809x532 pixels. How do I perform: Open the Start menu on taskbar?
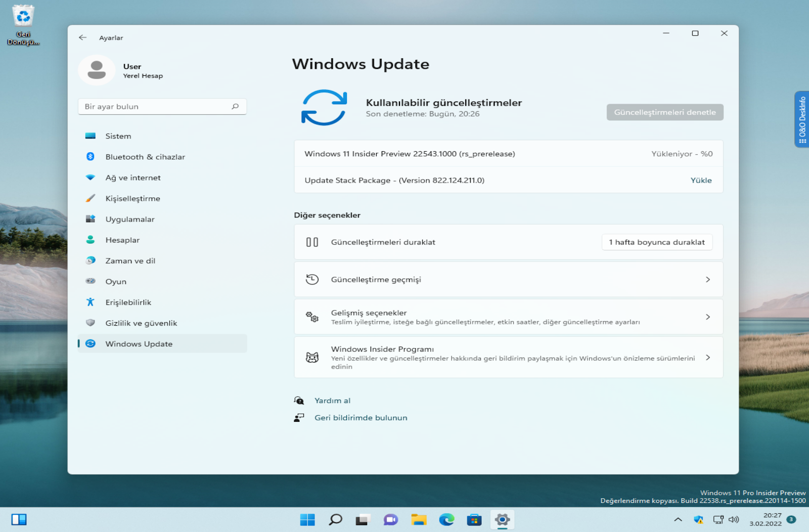pyautogui.click(x=307, y=519)
